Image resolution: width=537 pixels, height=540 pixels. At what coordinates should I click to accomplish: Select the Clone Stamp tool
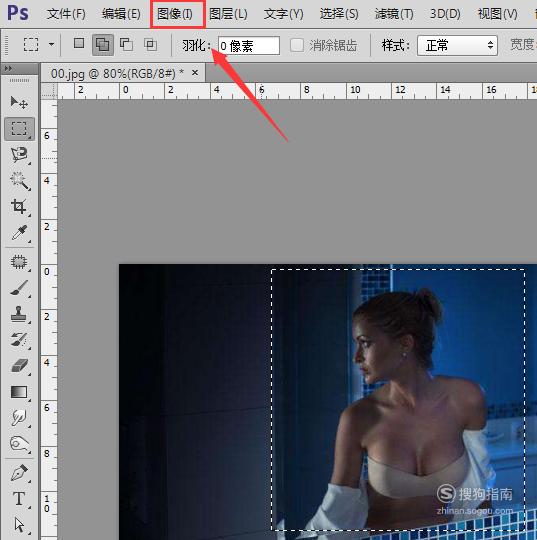[x=19, y=314]
